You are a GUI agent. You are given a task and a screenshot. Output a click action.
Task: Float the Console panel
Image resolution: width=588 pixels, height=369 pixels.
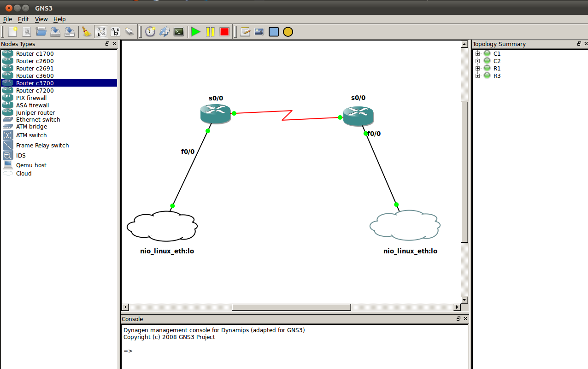coord(459,319)
